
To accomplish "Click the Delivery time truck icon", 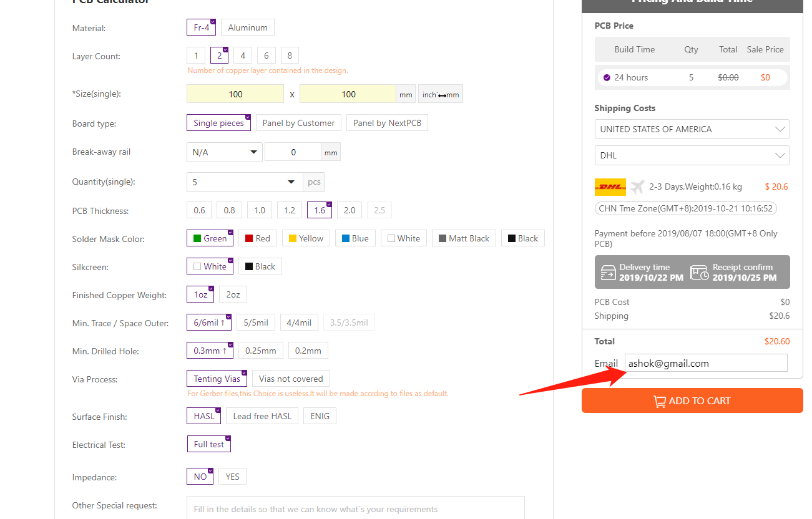I will (x=608, y=273).
